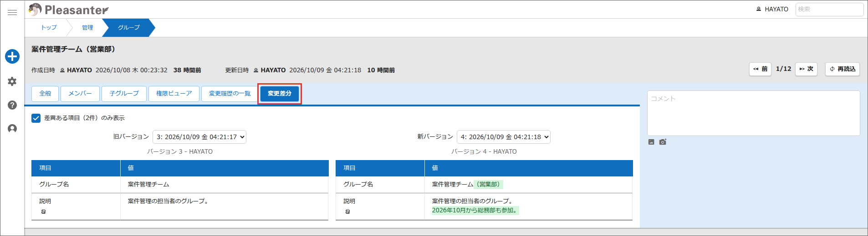Open the gear settings icon in sidebar
This screenshot has height=236, width=868.
pyautogui.click(x=12, y=81)
